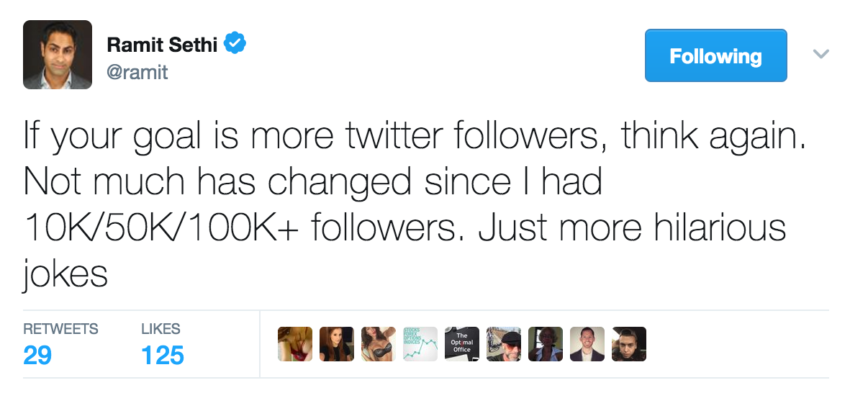Open Ramit Sethi's profile photo
Viewport: 868px width, 393px height.
[x=58, y=55]
